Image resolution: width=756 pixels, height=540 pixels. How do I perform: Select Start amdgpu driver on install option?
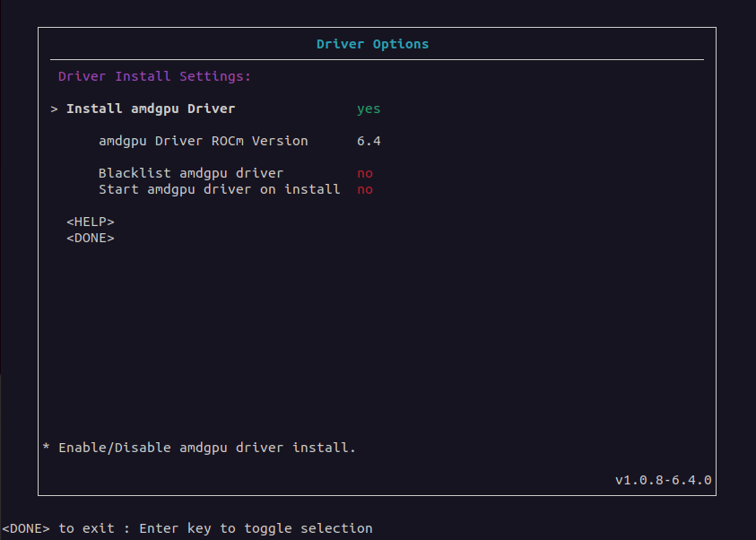(x=219, y=189)
